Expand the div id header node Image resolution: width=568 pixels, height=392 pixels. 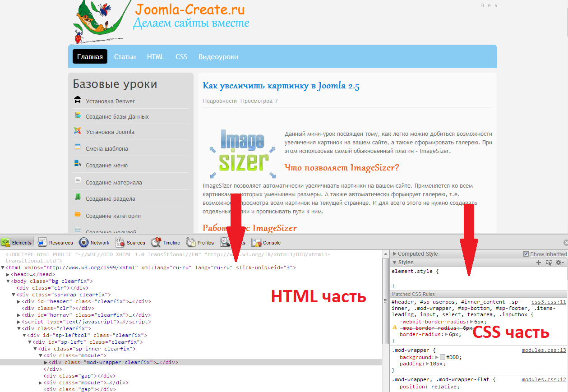[x=18, y=302]
